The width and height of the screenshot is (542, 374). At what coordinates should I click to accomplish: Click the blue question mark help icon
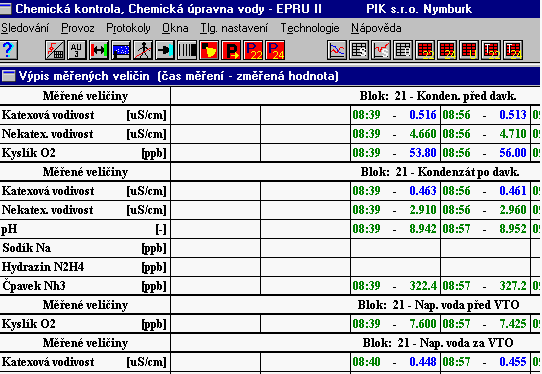tap(9, 50)
